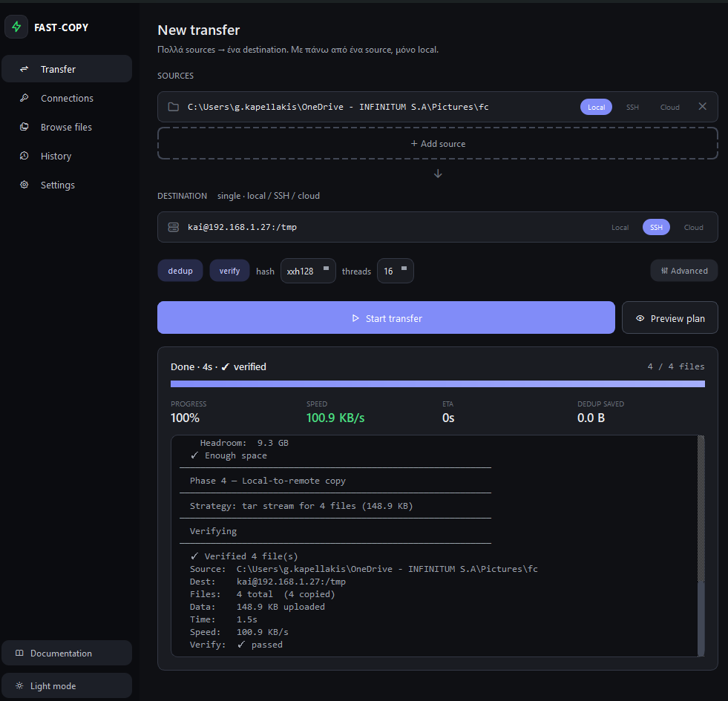Set destination type to Cloud
The height and width of the screenshot is (701, 728).
[x=693, y=227]
